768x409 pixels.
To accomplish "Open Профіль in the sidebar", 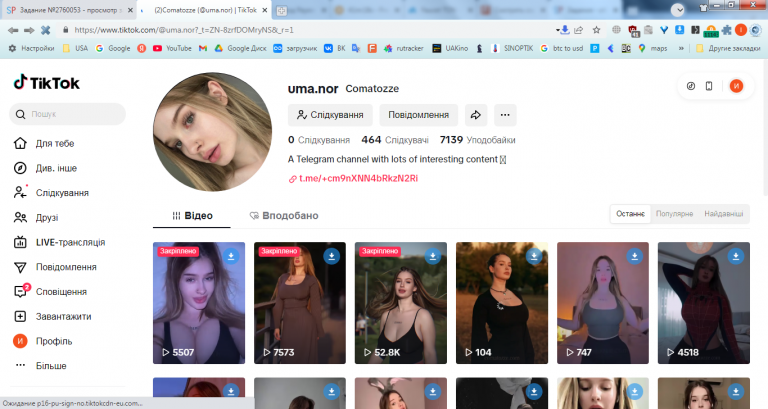I will pos(43,341).
